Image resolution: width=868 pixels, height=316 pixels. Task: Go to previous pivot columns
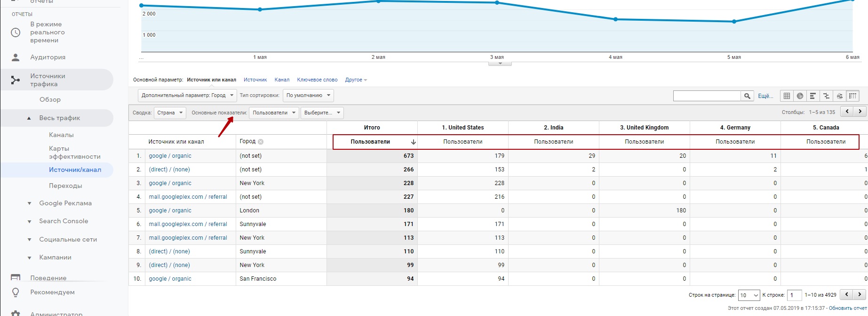(847, 112)
